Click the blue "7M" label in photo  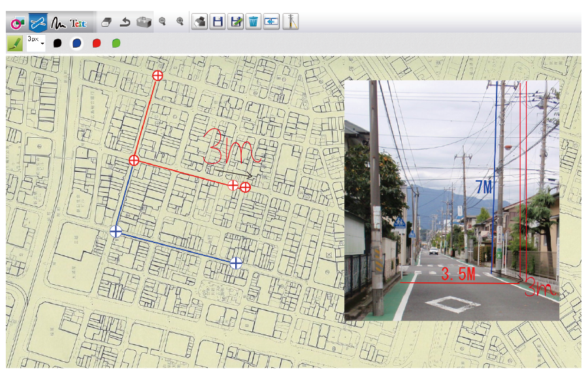483,187
